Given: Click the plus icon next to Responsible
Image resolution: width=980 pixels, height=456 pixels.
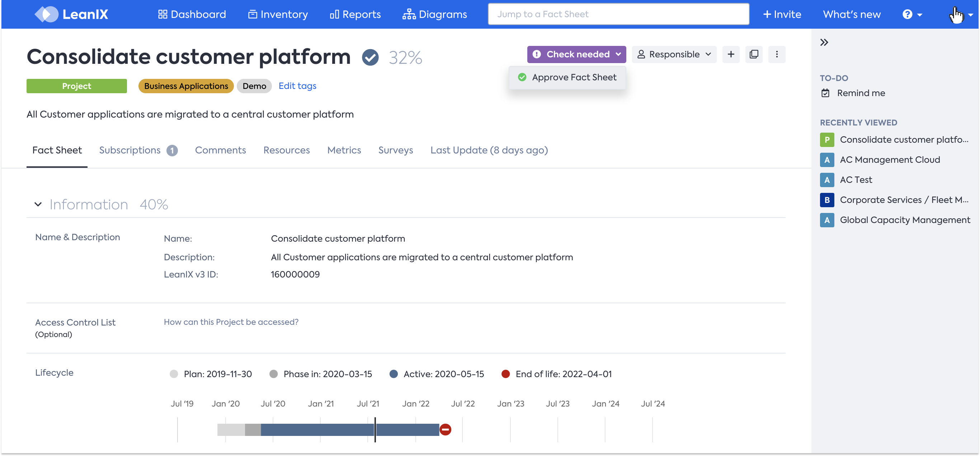Looking at the screenshot, I should click(730, 54).
